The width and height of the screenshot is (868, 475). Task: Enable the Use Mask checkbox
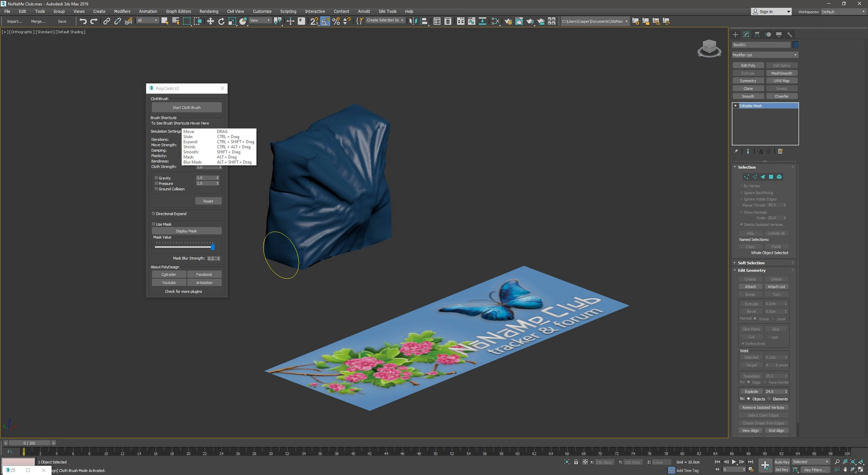coord(154,224)
